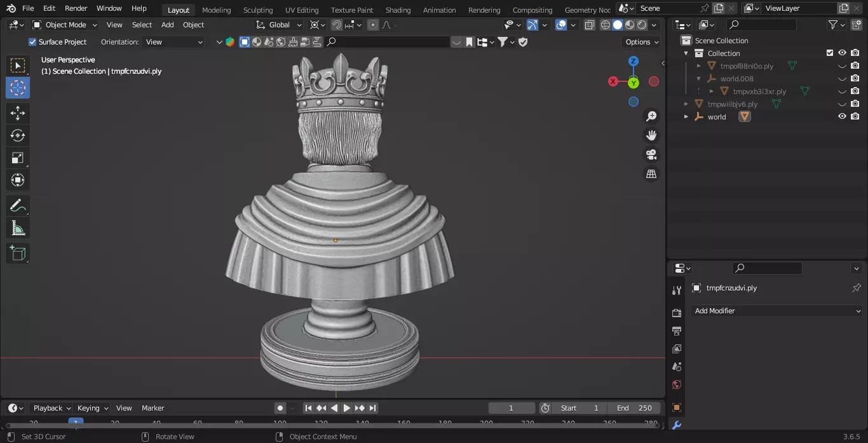Open the World properties tab
868x443 pixels.
676,385
